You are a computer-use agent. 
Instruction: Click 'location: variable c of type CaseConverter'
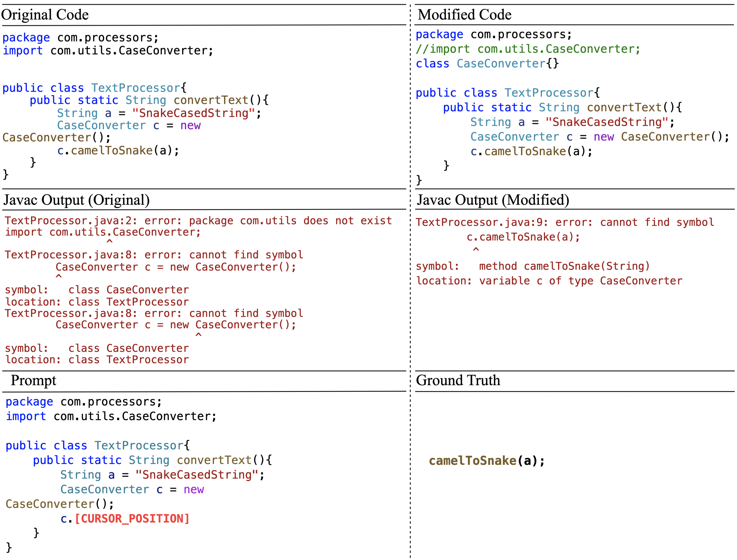click(549, 281)
